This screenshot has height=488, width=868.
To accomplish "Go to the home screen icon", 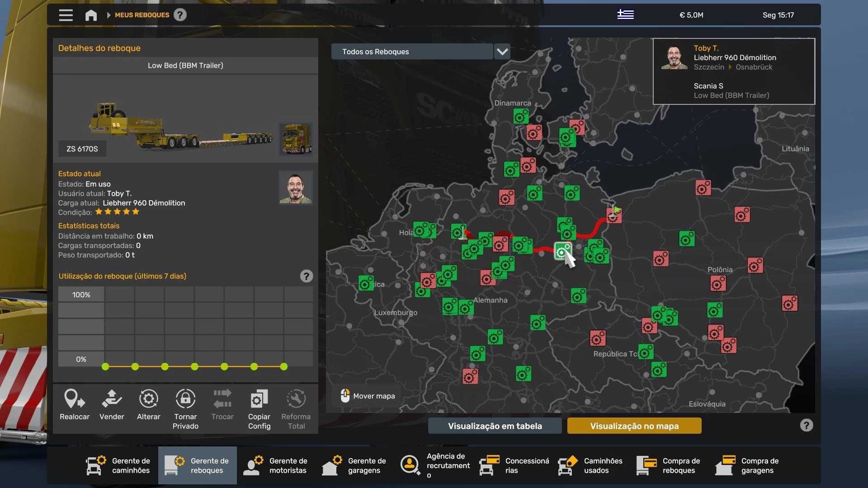I will (x=91, y=15).
